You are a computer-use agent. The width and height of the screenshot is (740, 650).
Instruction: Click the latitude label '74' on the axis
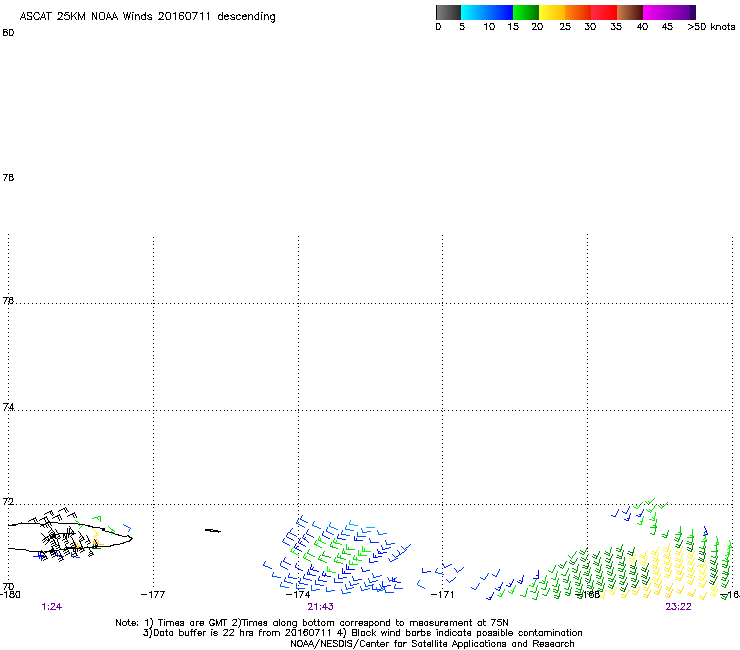click(8, 407)
